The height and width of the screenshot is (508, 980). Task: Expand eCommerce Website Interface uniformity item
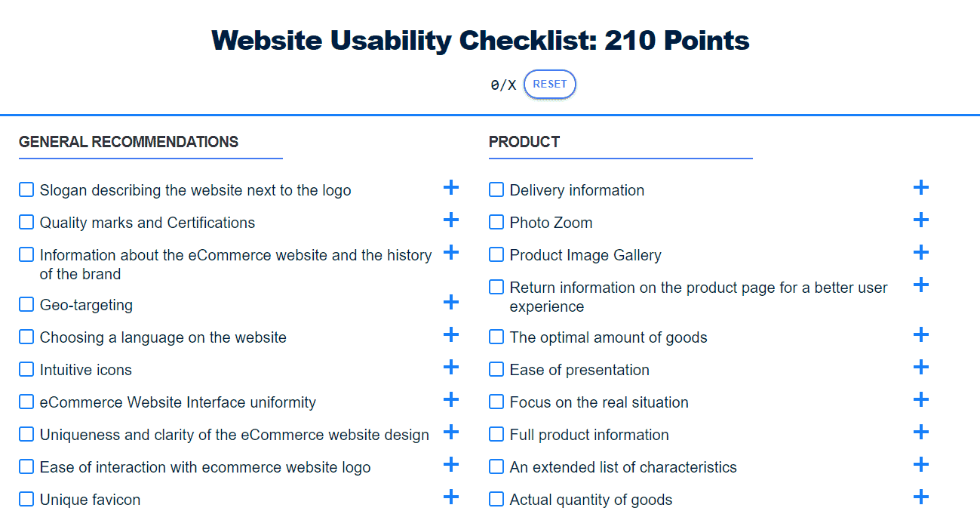[450, 400]
